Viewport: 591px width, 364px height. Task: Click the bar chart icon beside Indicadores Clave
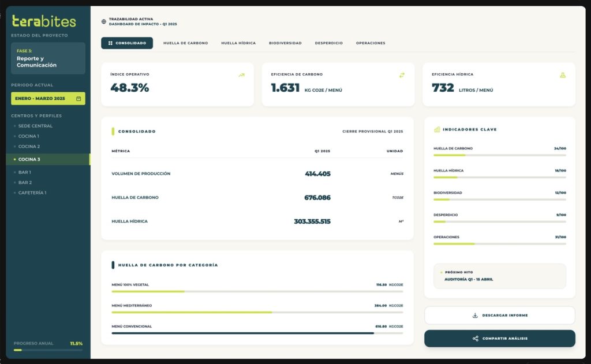[437, 129]
